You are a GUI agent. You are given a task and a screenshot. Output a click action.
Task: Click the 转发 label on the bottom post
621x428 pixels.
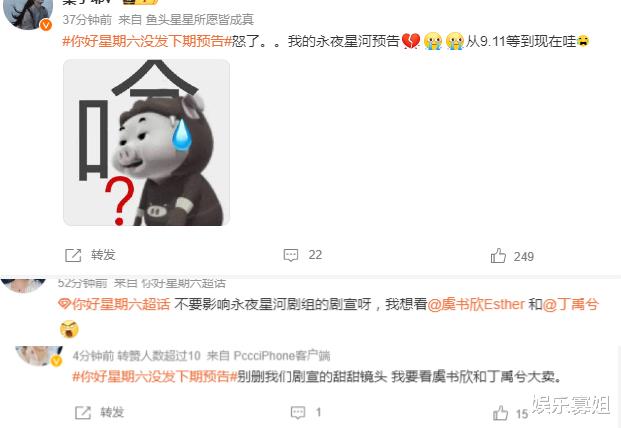point(112,412)
